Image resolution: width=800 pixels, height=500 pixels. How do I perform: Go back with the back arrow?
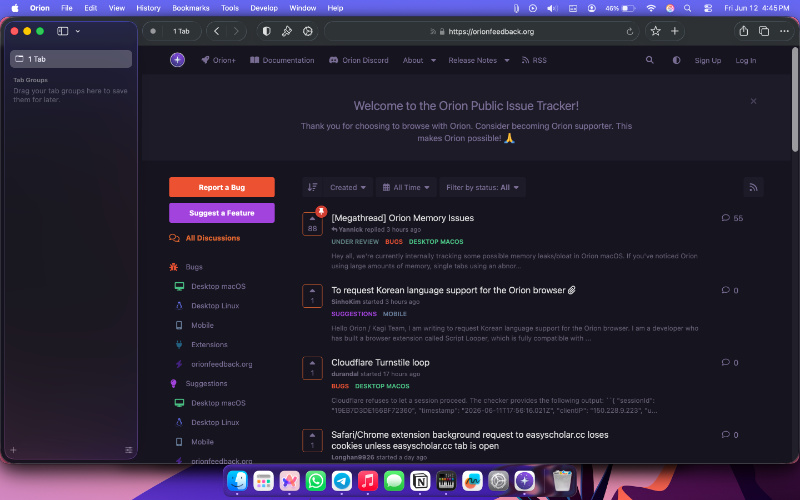tap(217, 31)
